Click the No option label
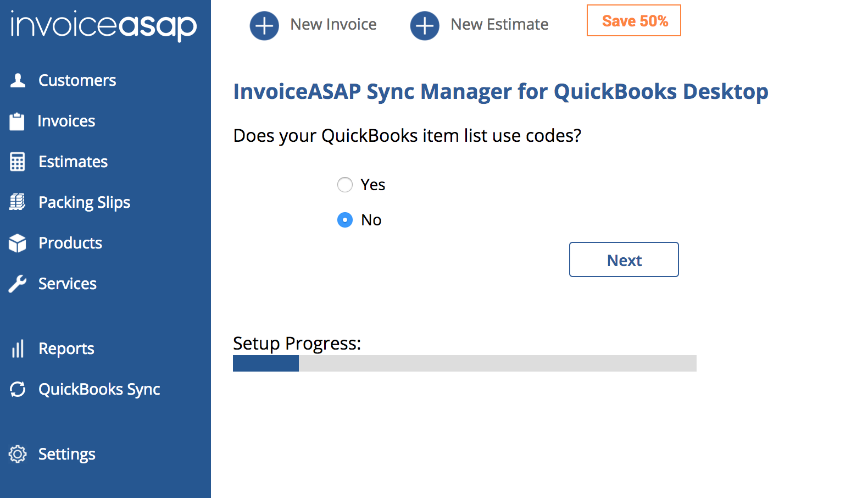Image resolution: width=868 pixels, height=498 pixels. pos(371,220)
